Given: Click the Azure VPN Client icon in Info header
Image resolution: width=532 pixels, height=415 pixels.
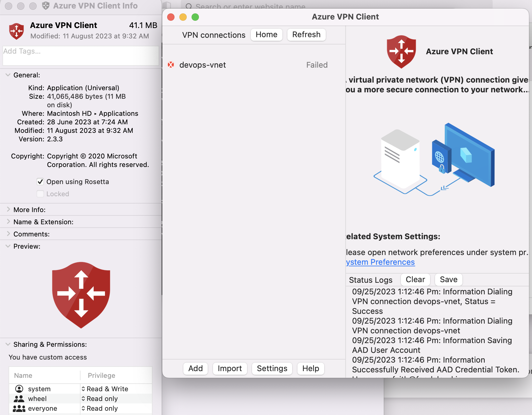Looking at the screenshot, I should point(16,31).
